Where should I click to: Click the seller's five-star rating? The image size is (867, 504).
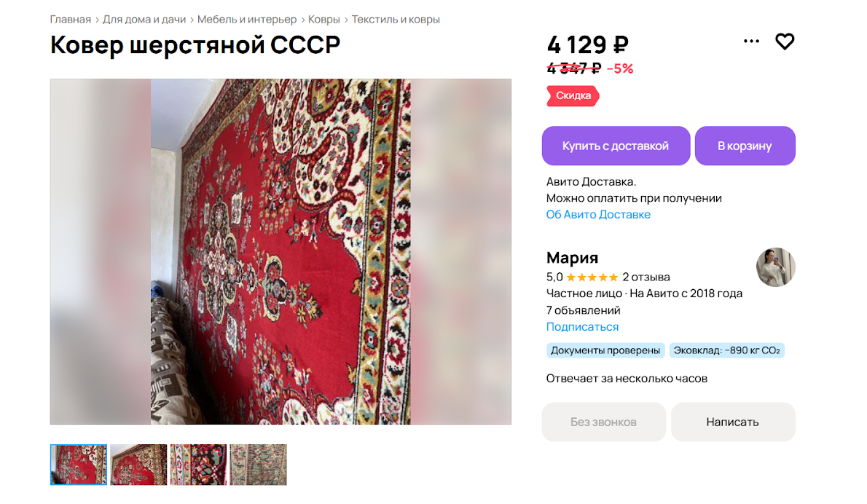(592, 277)
